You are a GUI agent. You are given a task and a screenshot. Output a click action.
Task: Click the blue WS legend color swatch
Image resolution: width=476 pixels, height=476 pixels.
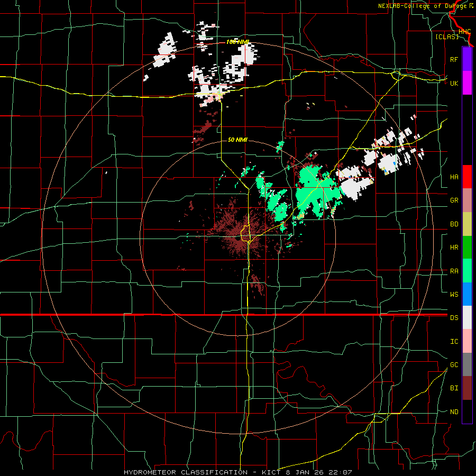tap(467, 294)
